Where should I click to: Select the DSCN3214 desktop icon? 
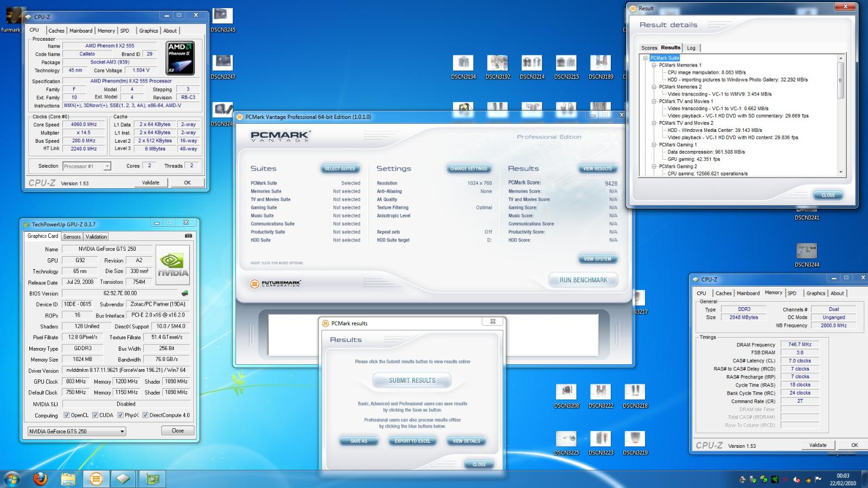pos(532,67)
